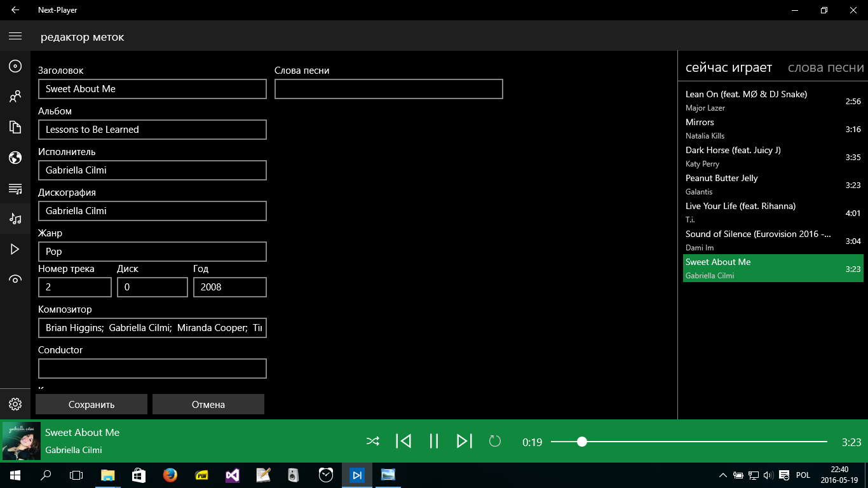Screen dimensions: 868x488
Task: Open the Photos app on taskbar
Action: coord(388,475)
